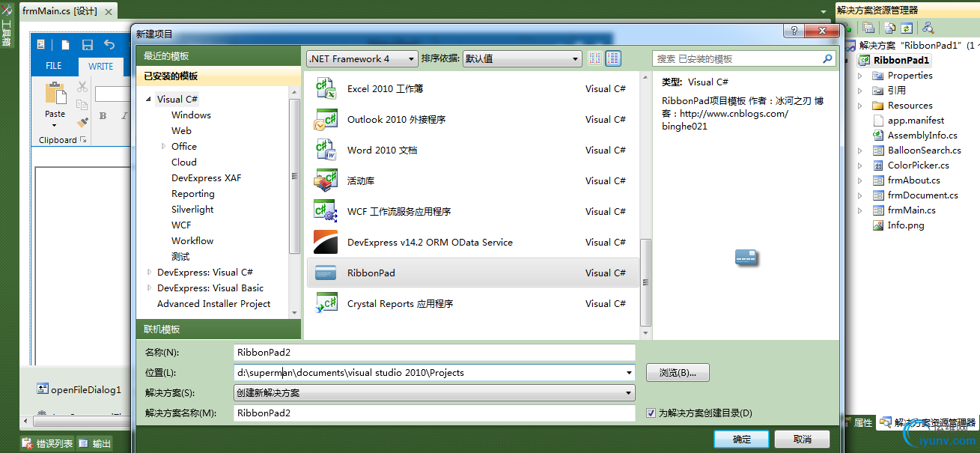Select Advanced Installer Project tree item
The width and height of the screenshot is (980, 453).
[213, 303]
